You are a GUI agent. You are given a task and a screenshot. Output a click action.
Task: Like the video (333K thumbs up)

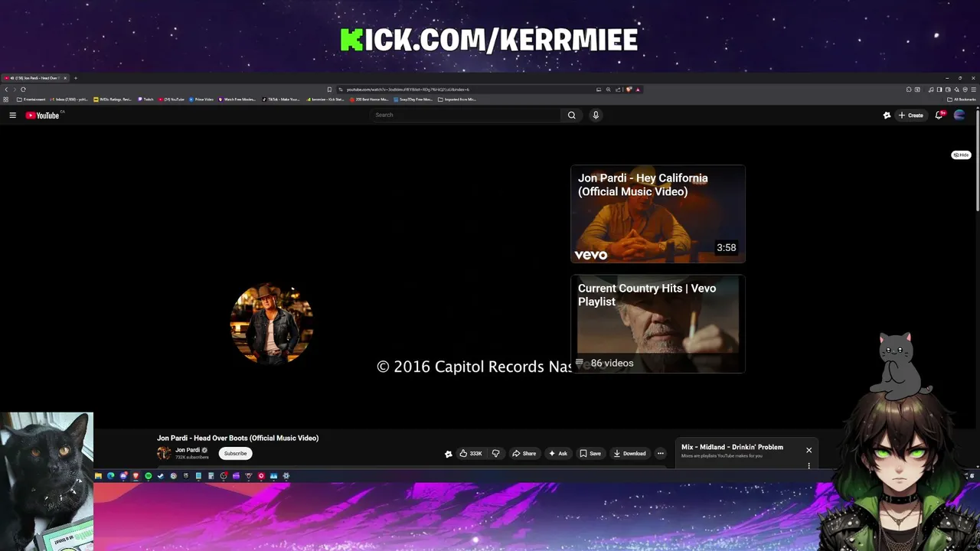[470, 453]
